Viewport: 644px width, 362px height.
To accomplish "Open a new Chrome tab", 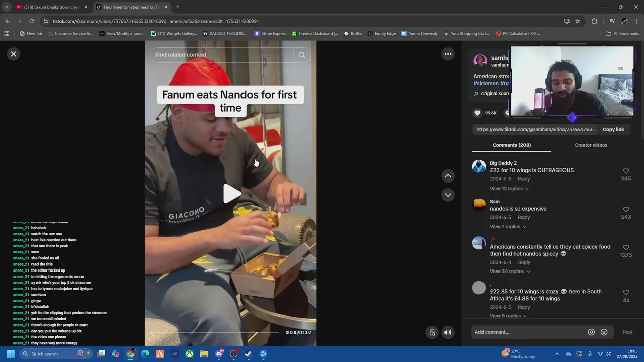I will click(x=178, y=7).
